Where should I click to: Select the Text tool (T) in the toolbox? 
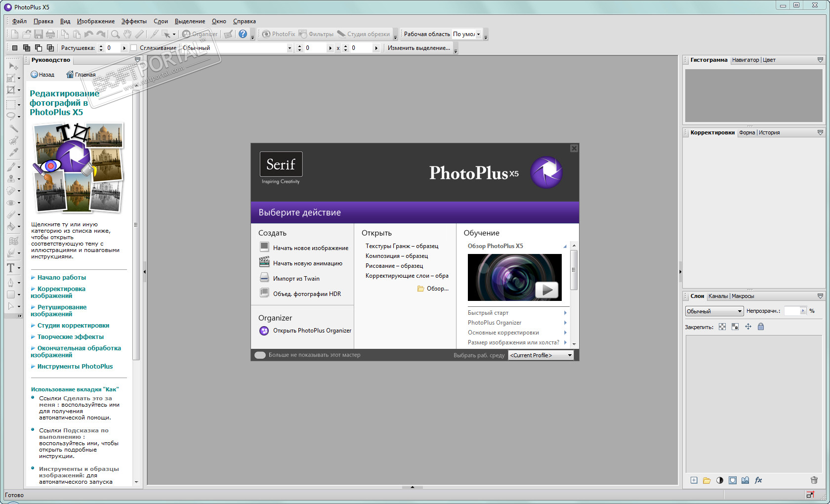point(11,268)
